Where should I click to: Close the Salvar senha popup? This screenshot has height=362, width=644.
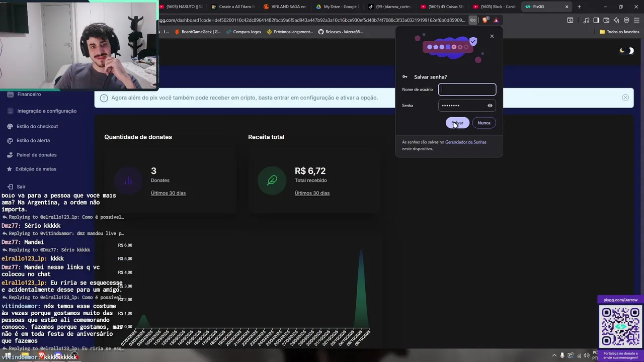click(x=492, y=36)
